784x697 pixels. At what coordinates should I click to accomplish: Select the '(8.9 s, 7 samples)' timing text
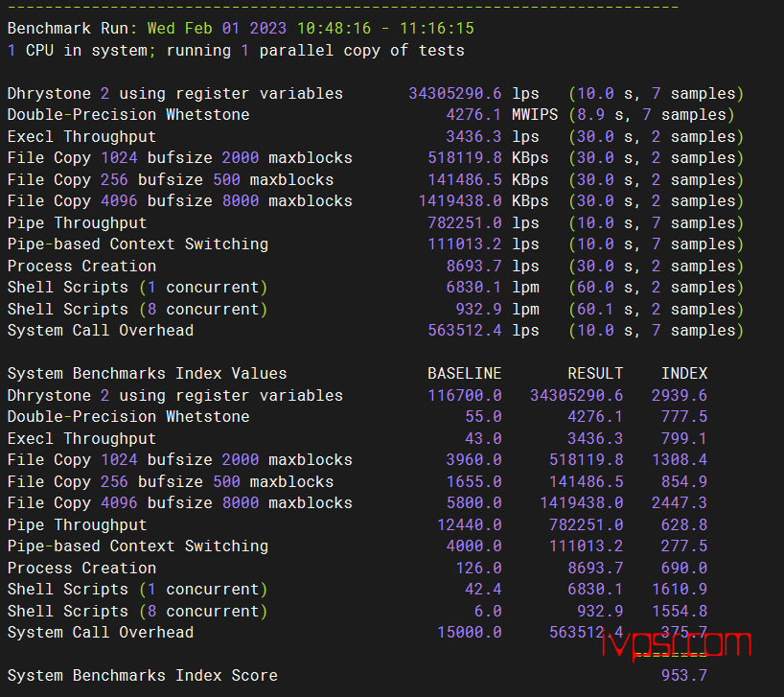pos(651,114)
